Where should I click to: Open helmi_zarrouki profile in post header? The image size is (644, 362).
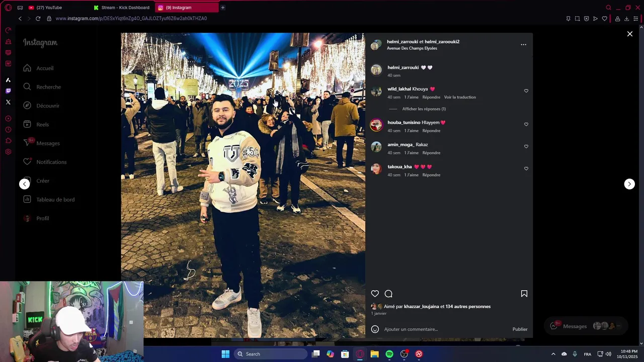[x=403, y=42]
